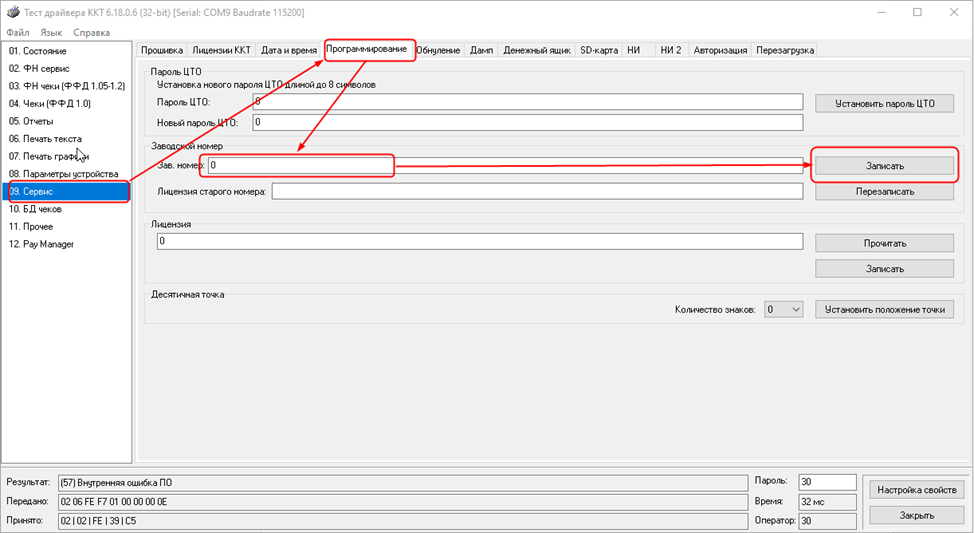Click Прочитать license button
The height and width of the screenshot is (533, 974).
884,243
